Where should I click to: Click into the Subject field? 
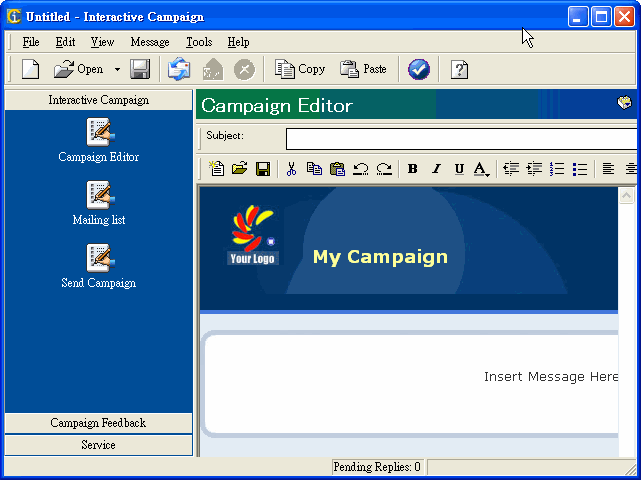tap(461, 139)
